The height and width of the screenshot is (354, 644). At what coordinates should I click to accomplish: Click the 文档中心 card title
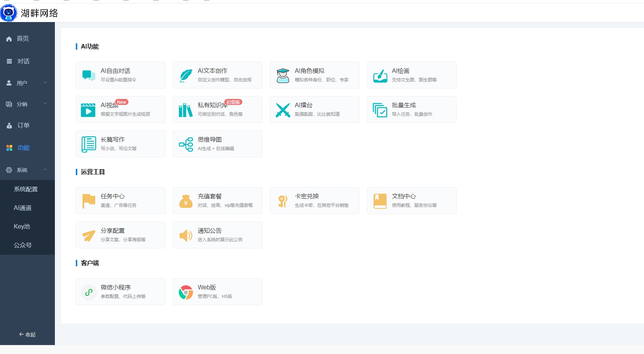pyautogui.click(x=404, y=196)
